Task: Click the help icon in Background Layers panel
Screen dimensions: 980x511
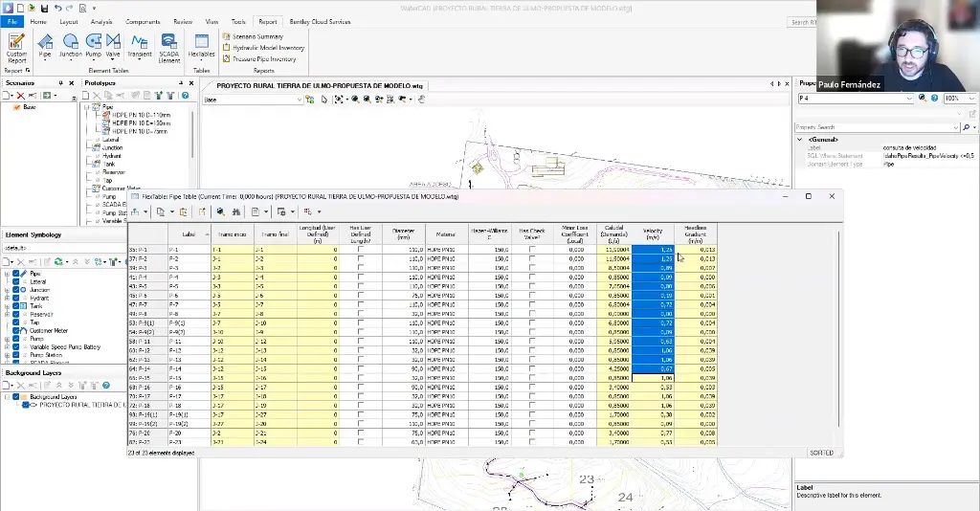Action: pos(106,386)
